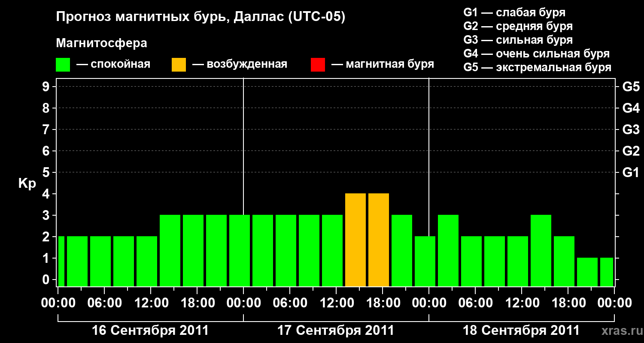Click the '— магнитная буря' legend label
The width and height of the screenshot is (644, 343).
point(383,64)
